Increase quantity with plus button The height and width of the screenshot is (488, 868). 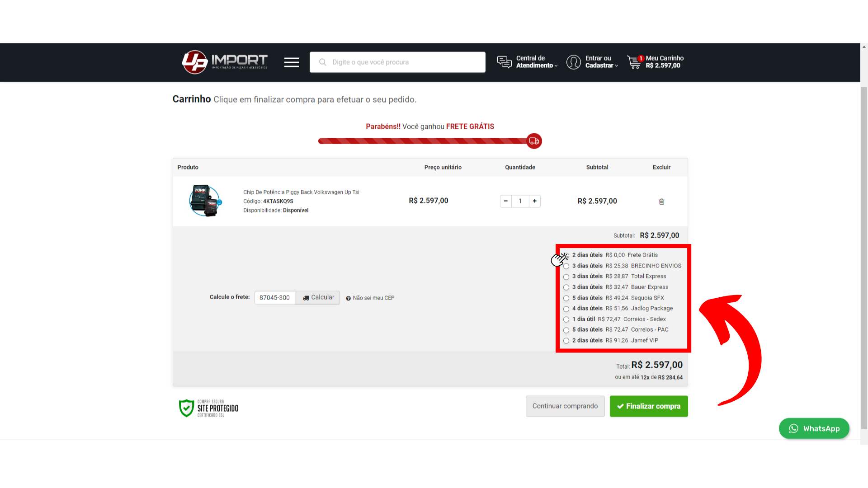[x=535, y=201]
